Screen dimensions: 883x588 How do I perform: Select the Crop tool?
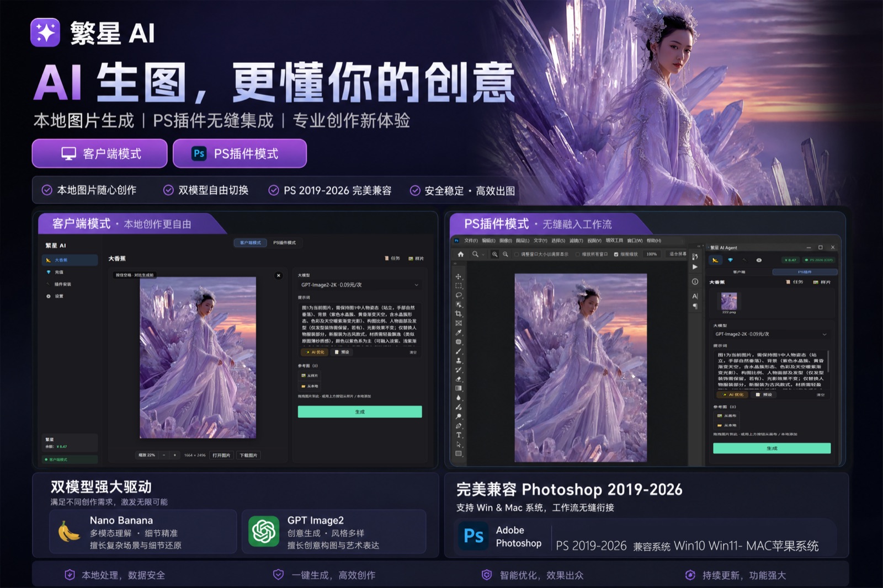[458, 314]
